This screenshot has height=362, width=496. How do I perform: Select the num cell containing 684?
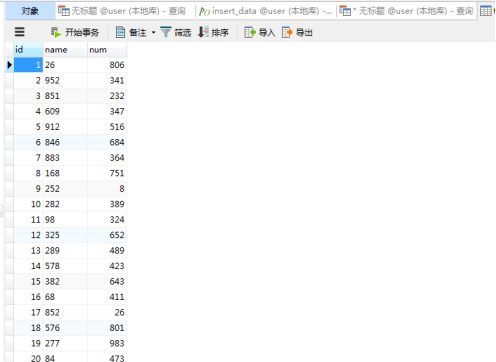click(107, 142)
